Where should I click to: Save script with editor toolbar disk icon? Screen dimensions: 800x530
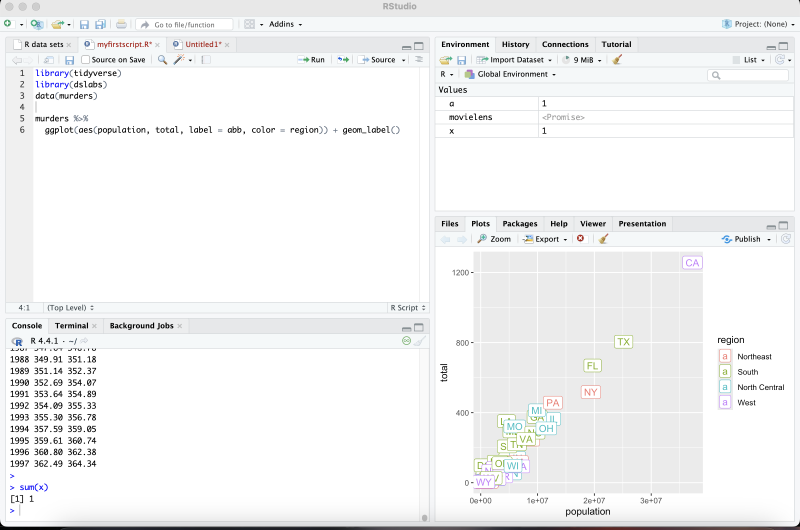pyautogui.click(x=70, y=60)
